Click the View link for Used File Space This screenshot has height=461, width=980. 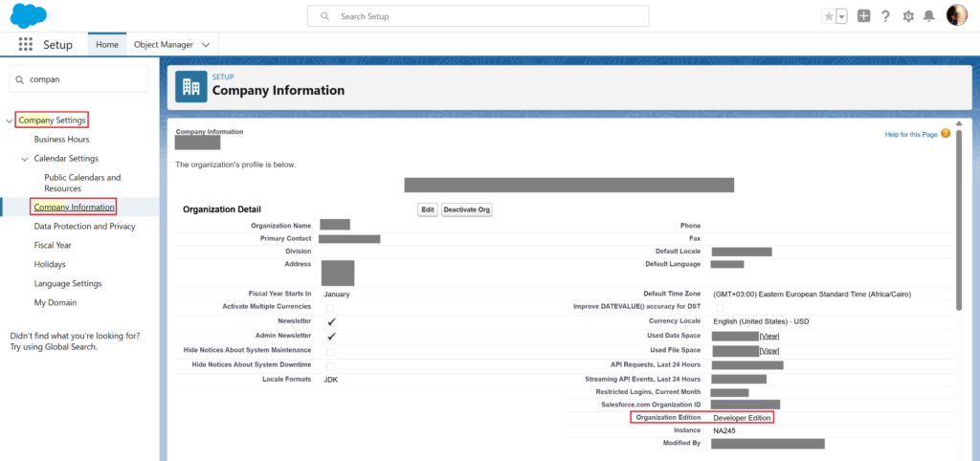pyautogui.click(x=769, y=350)
